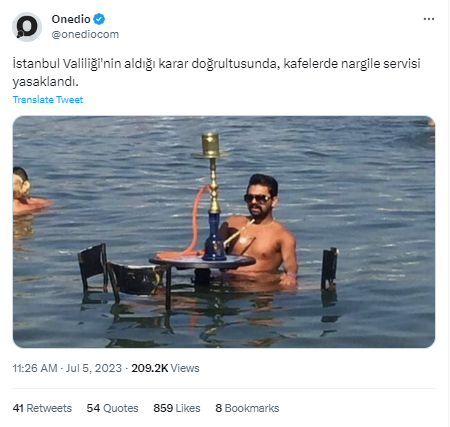Click the golden hookah in the photo
The height and width of the screenshot is (427, 450).
click(212, 197)
